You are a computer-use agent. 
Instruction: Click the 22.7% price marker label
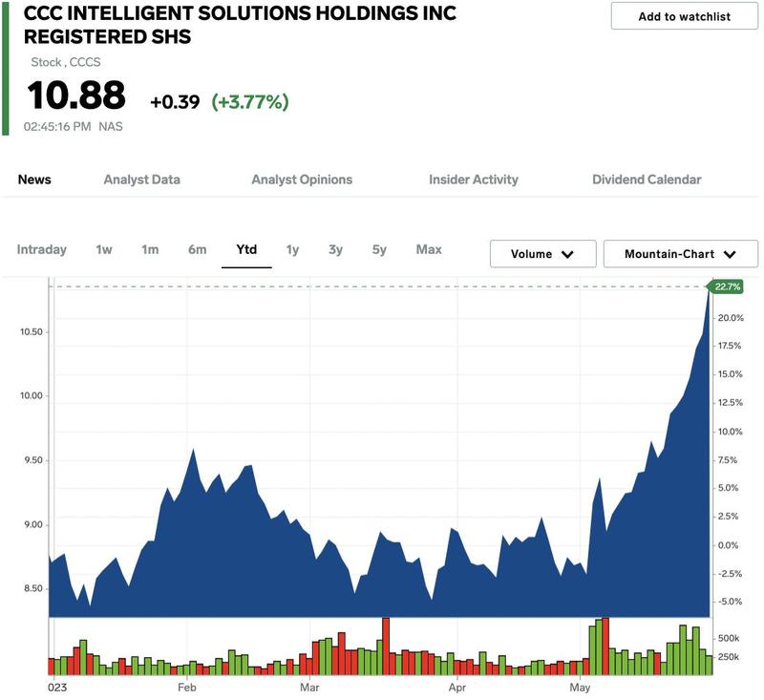(727, 286)
